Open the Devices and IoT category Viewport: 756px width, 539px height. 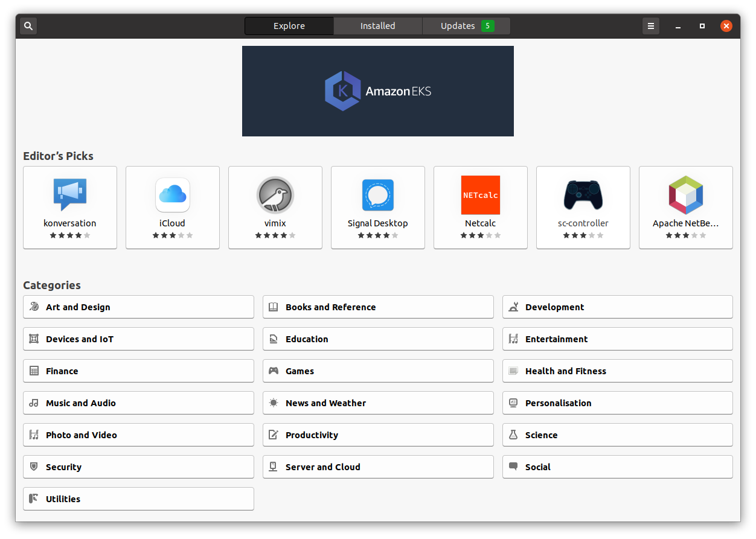[x=138, y=339]
